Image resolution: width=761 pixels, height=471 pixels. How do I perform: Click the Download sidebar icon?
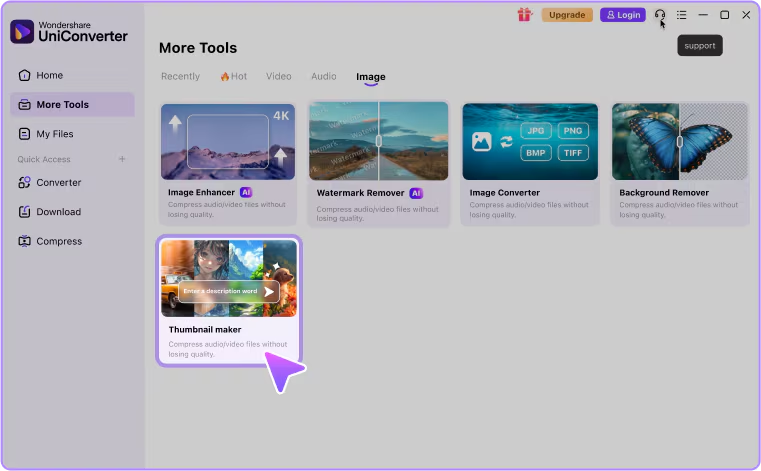click(24, 212)
